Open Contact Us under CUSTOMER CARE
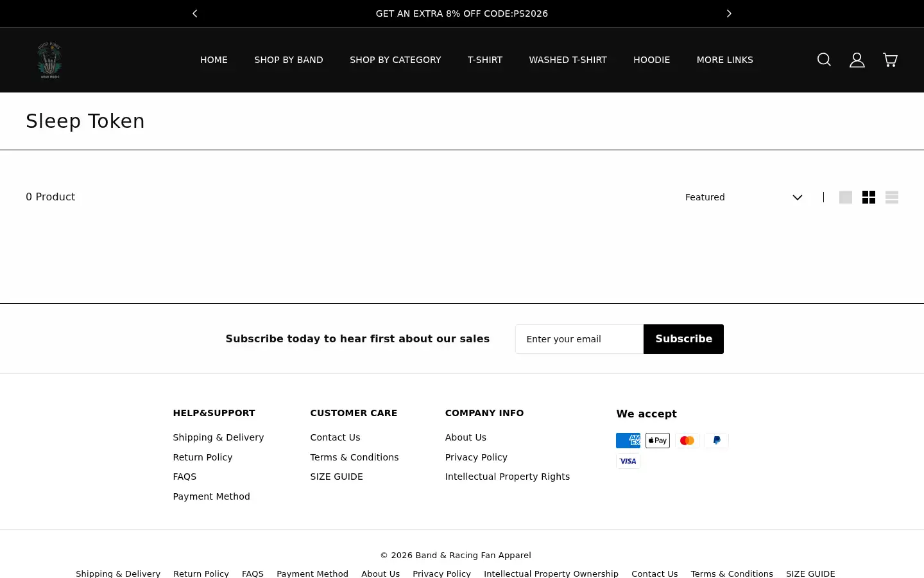 pos(335,437)
